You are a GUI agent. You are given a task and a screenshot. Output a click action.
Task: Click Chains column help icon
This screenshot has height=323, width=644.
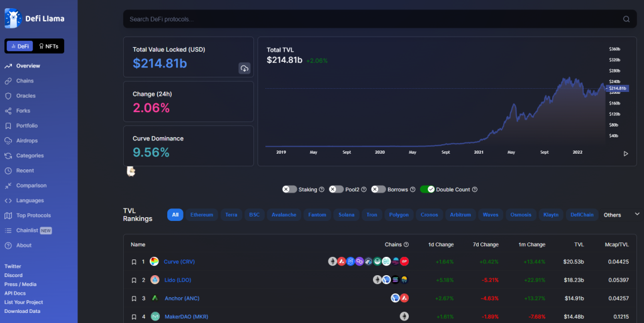(406, 244)
